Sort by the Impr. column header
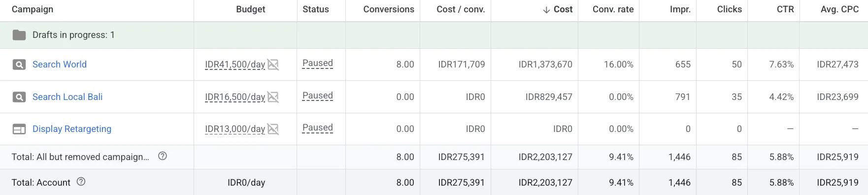Viewport: 868px width, 195px height. click(680, 9)
